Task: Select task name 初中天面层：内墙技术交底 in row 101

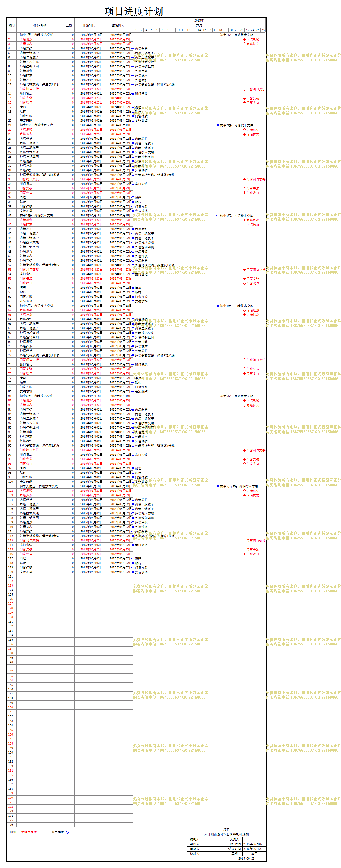Action: tap(39, 486)
